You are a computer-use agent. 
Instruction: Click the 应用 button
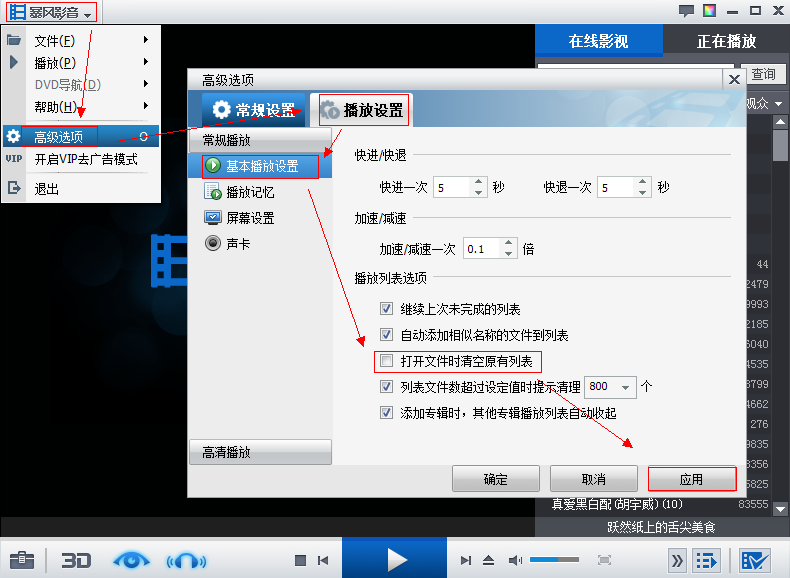[x=691, y=479]
